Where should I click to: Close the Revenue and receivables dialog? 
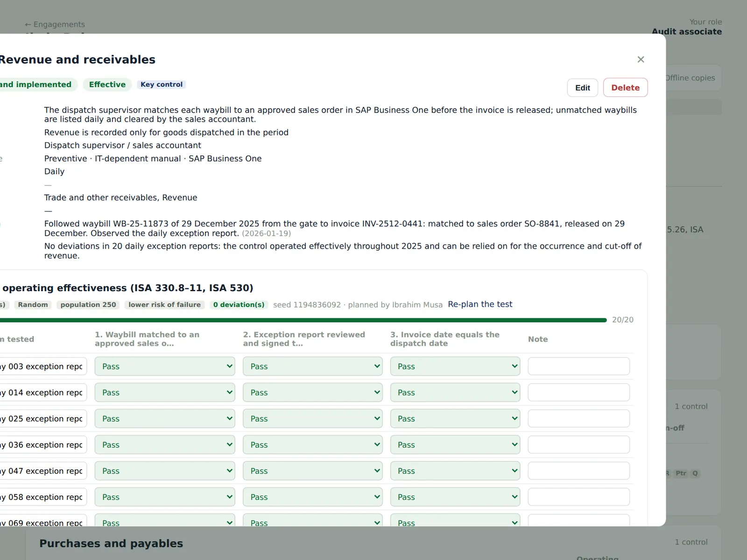coord(641,59)
